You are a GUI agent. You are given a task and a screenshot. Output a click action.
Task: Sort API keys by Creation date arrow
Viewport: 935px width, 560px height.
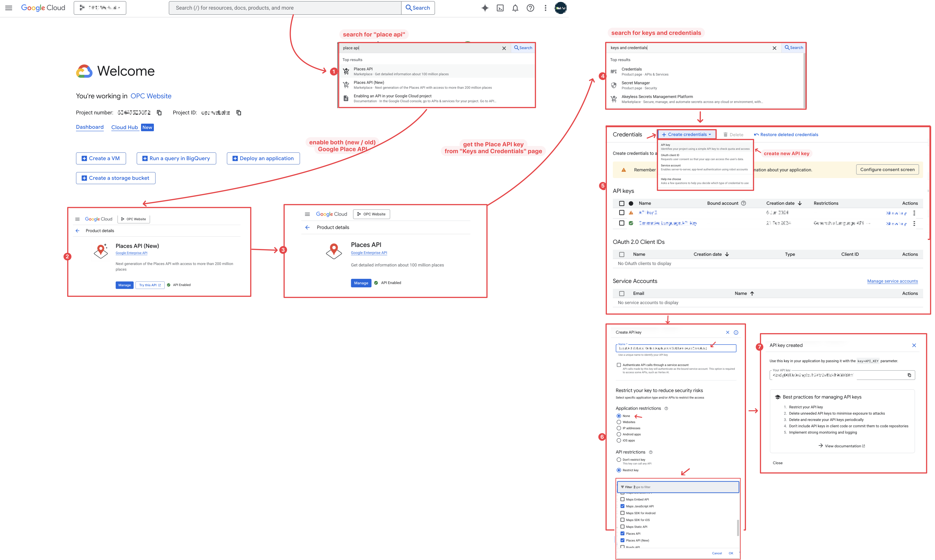point(799,203)
